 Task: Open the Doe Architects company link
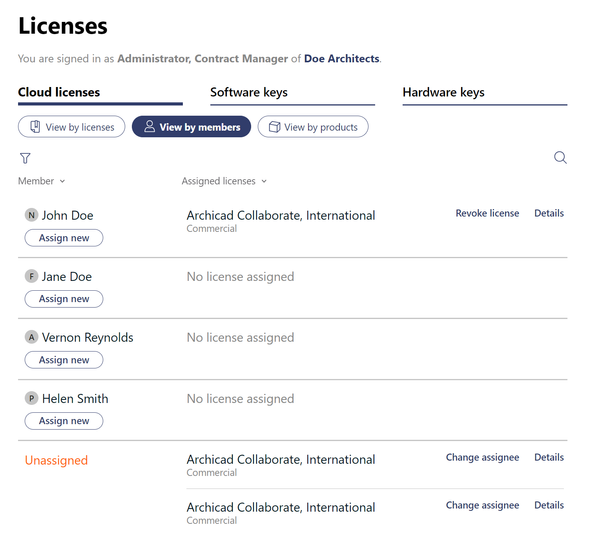click(x=342, y=59)
